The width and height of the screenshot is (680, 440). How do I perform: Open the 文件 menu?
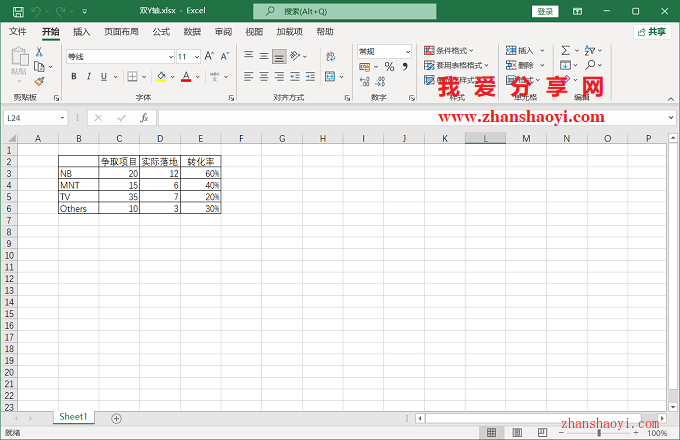18,32
